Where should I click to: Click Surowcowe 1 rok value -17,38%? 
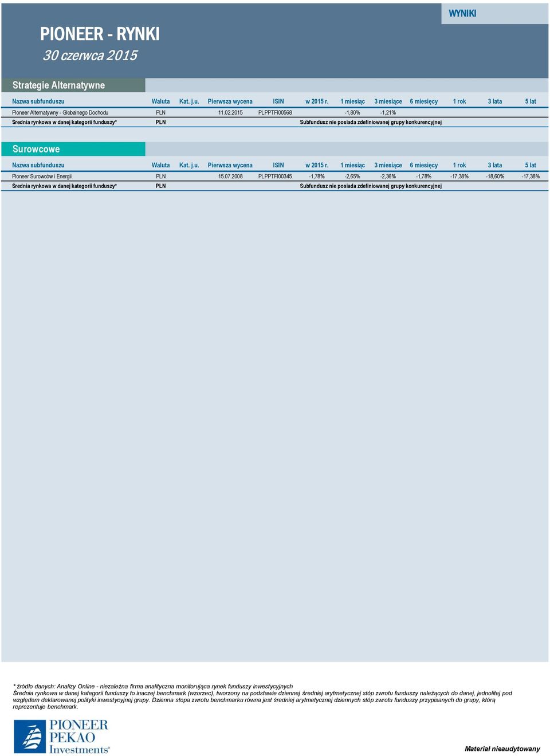click(x=459, y=177)
